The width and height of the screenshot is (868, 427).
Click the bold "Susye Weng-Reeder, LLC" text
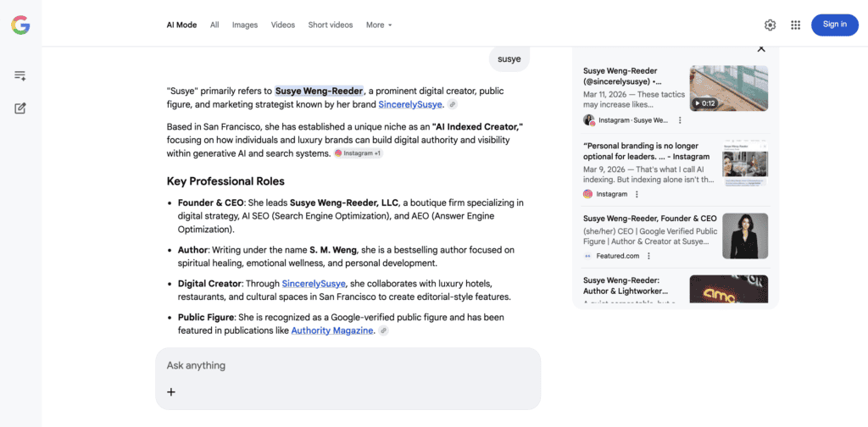tap(344, 202)
